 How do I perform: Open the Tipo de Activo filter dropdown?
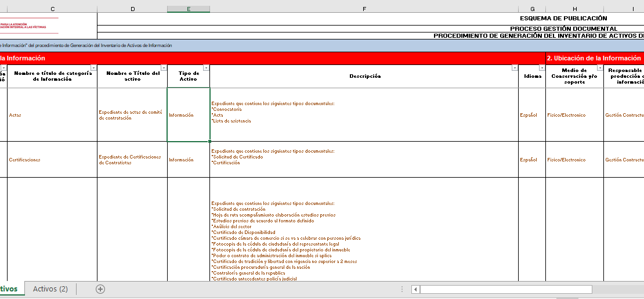(206, 68)
